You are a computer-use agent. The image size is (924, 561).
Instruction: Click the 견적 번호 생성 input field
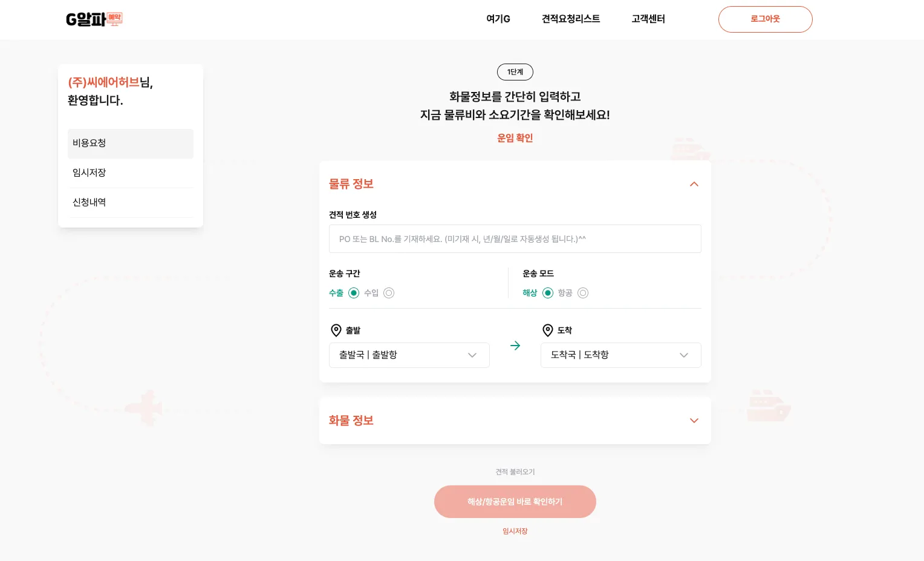point(515,239)
